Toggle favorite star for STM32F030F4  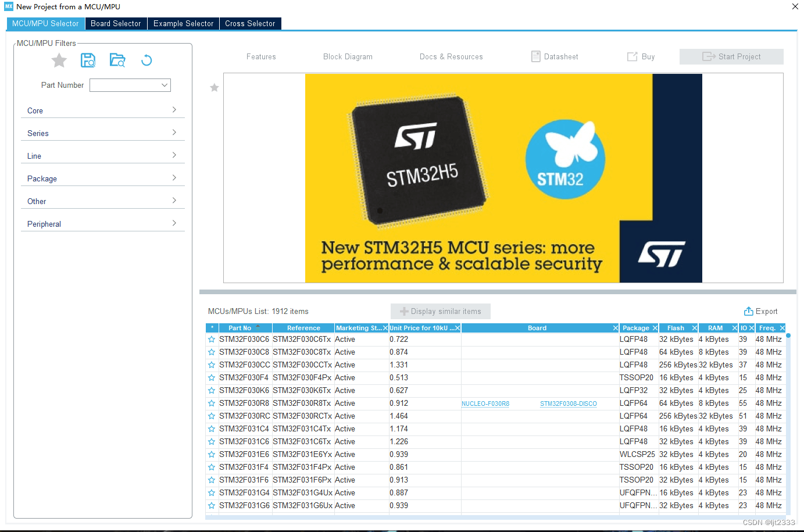pyautogui.click(x=212, y=378)
